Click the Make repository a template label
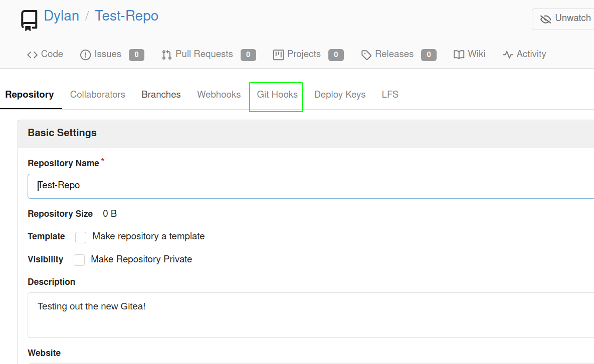The image size is (594, 364). coord(148,236)
